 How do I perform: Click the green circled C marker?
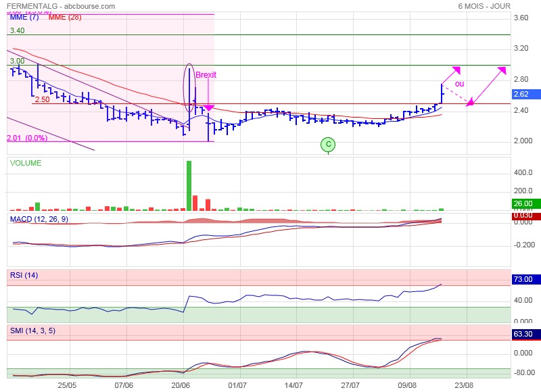pyautogui.click(x=328, y=144)
